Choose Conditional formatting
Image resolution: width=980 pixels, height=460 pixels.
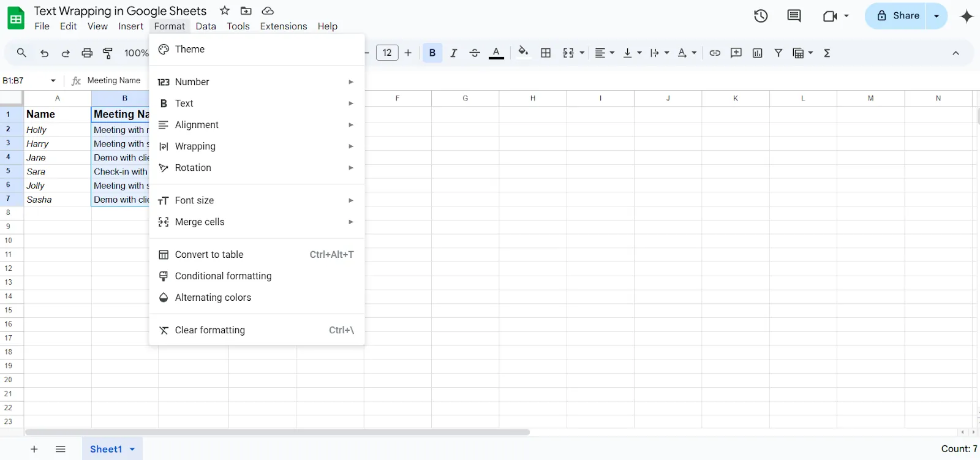pos(257,276)
